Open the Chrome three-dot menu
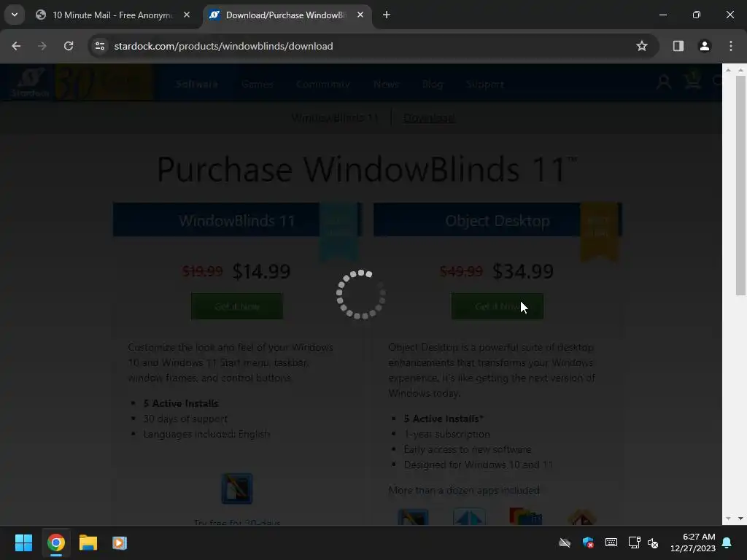Screen dimensions: 747x560 [730, 46]
